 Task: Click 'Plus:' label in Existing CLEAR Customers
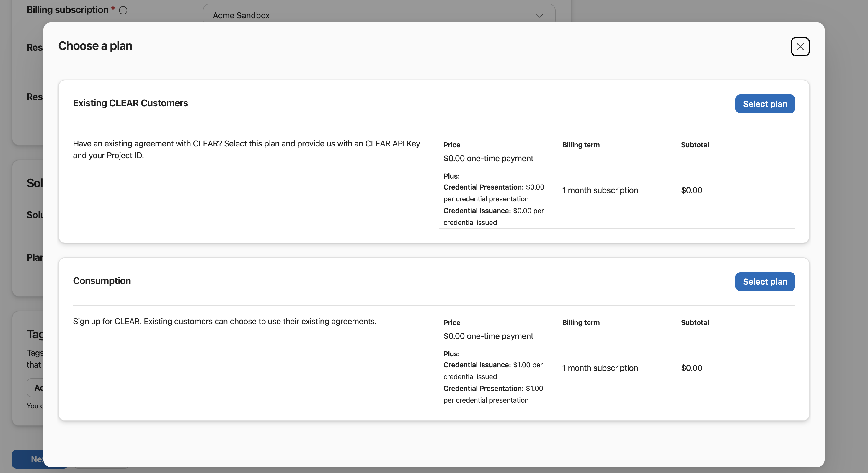coord(451,176)
